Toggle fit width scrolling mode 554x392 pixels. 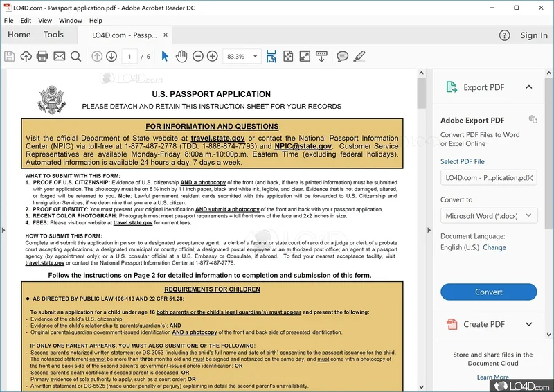271,56
